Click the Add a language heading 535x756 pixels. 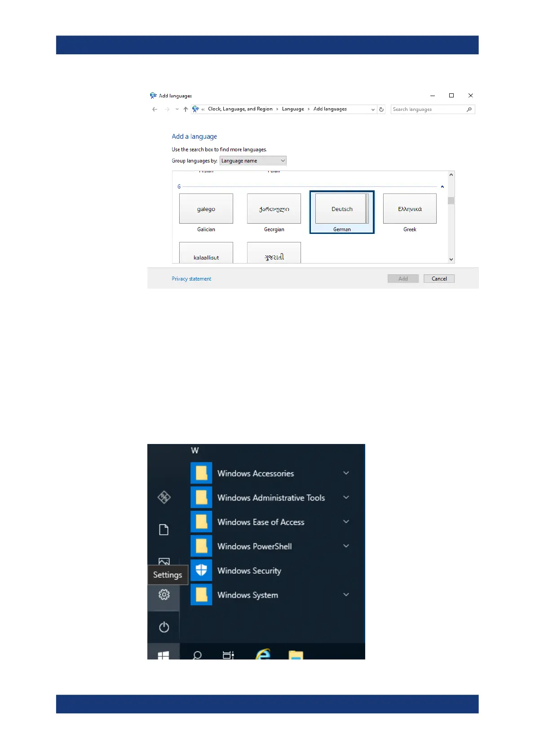tap(195, 136)
